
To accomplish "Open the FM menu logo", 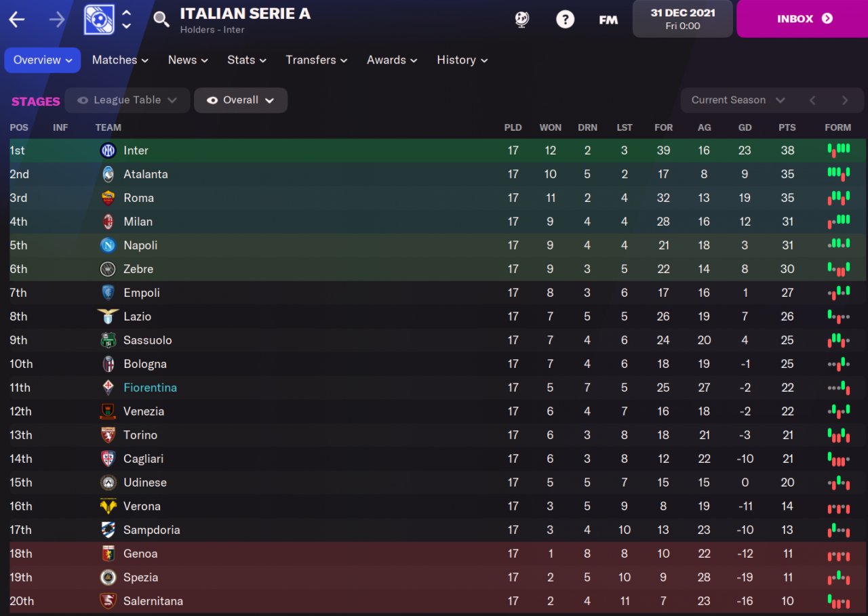I will click(608, 20).
